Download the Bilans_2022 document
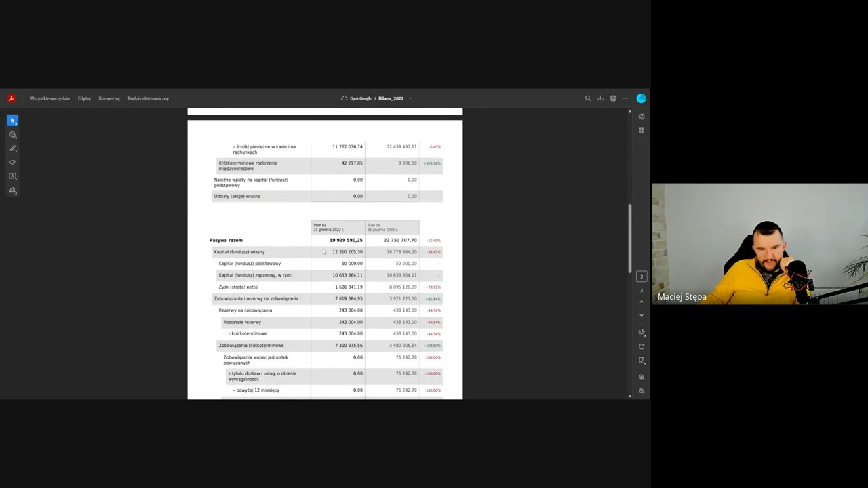Viewport: 868px width, 488px height. pyautogui.click(x=600, y=98)
